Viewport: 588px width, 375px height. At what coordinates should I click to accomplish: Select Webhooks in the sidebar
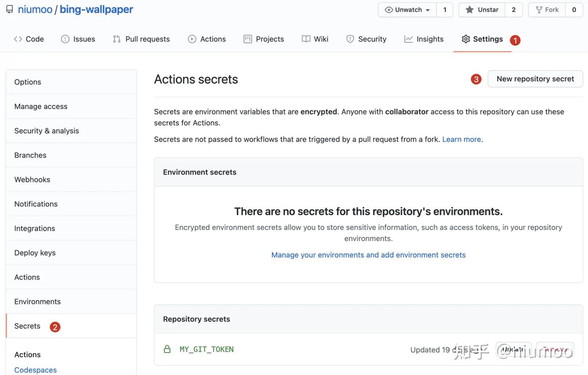(x=32, y=179)
